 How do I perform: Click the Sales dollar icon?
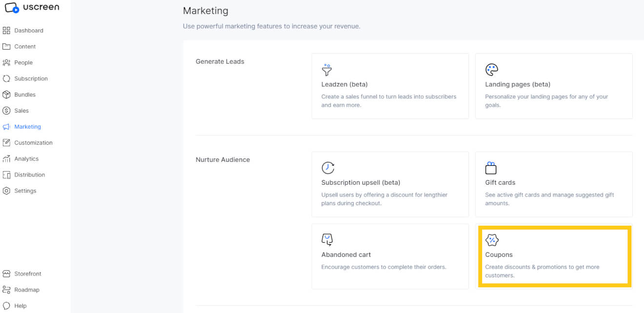coord(6,111)
